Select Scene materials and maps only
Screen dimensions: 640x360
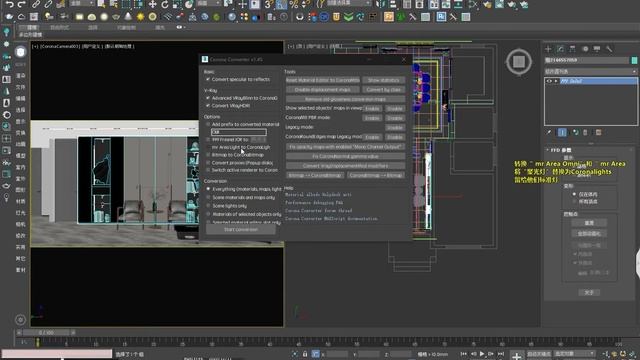click(208, 197)
